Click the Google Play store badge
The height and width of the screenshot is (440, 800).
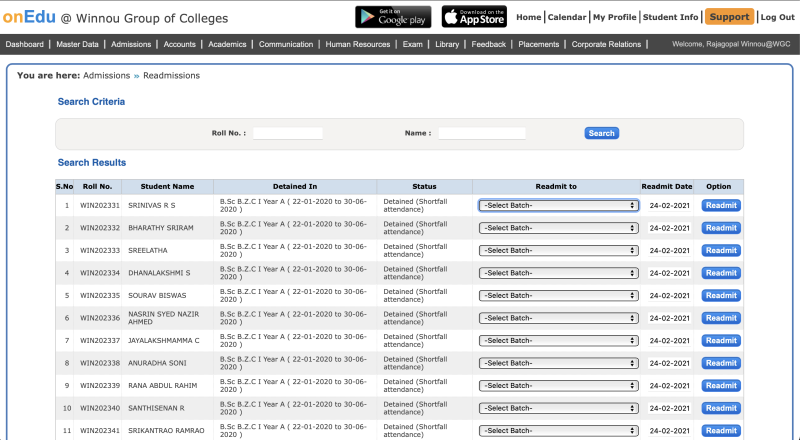393,17
